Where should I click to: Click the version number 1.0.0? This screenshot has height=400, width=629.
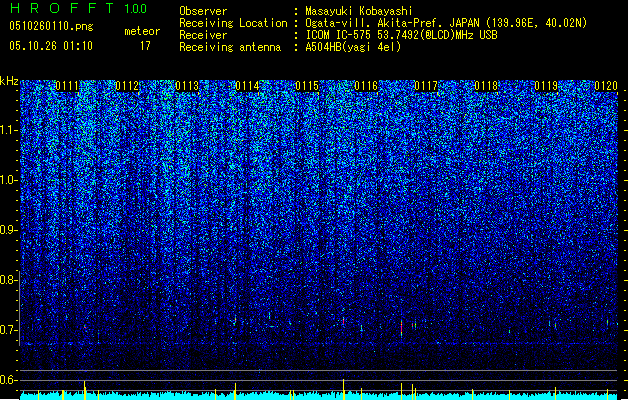136,9
